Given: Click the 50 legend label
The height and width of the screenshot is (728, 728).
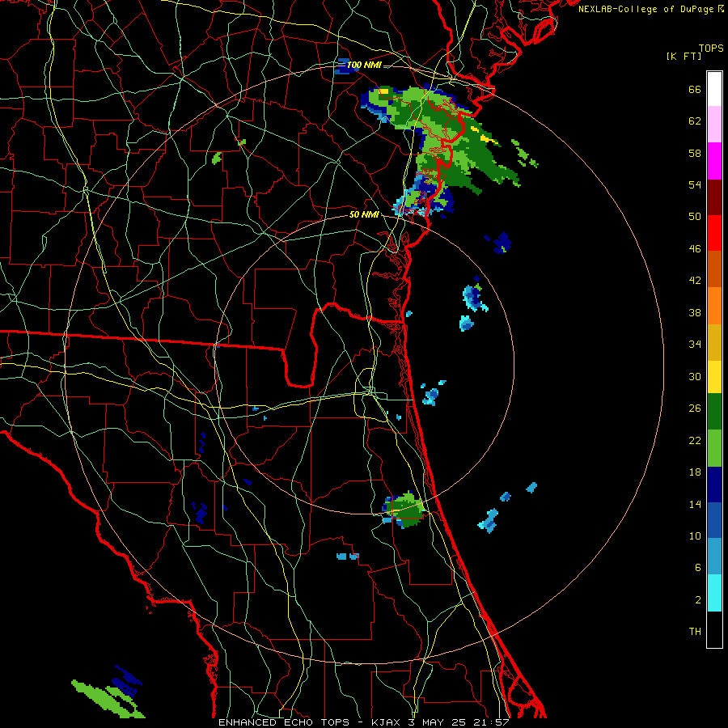Looking at the screenshot, I should click(695, 217).
